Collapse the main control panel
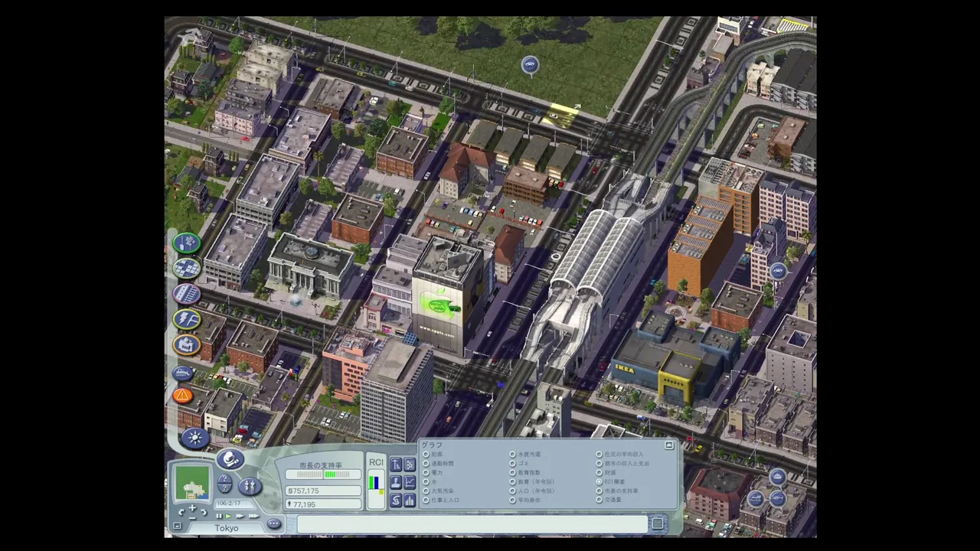Screen dimensions: 980x551 (x=177, y=525)
